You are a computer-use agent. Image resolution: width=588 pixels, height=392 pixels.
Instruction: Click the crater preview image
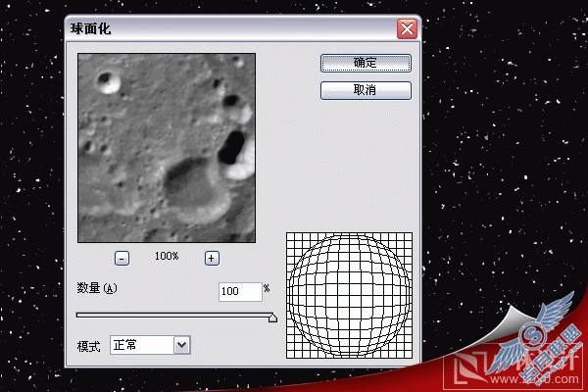(167, 148)
